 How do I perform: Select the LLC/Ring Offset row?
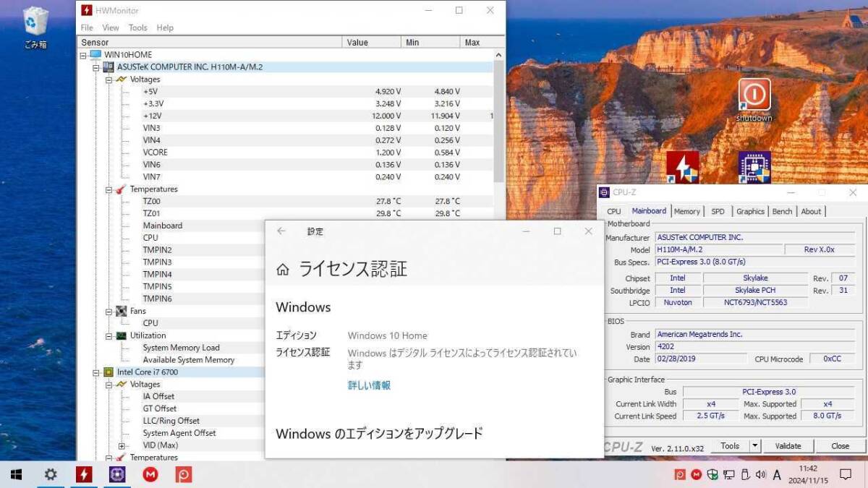(171, 421)
